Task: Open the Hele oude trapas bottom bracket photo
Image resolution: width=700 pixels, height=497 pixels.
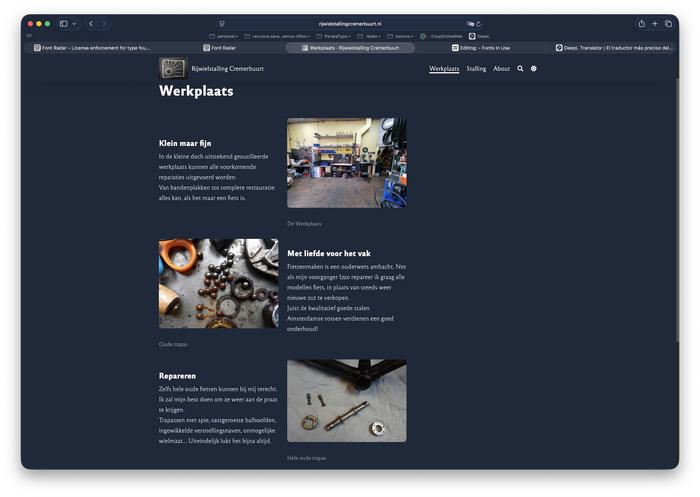Action: [x=347, y=401]
